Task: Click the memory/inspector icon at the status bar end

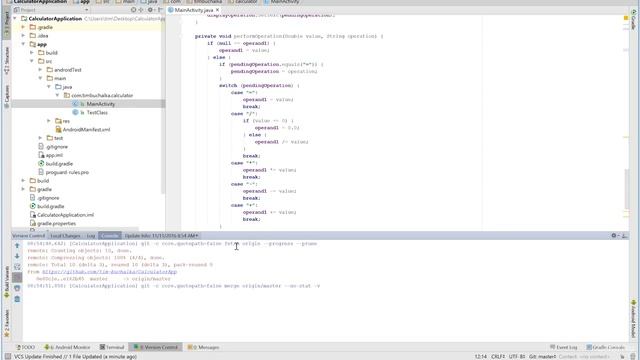Action: (633, 356)
